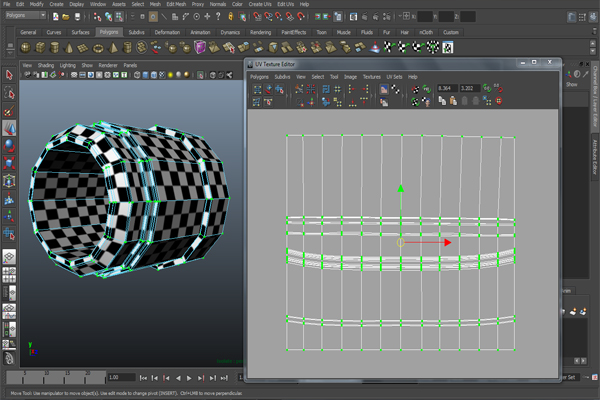Create a polygon cube from shelf
600x400 pixels.
[x=40, y=48]
